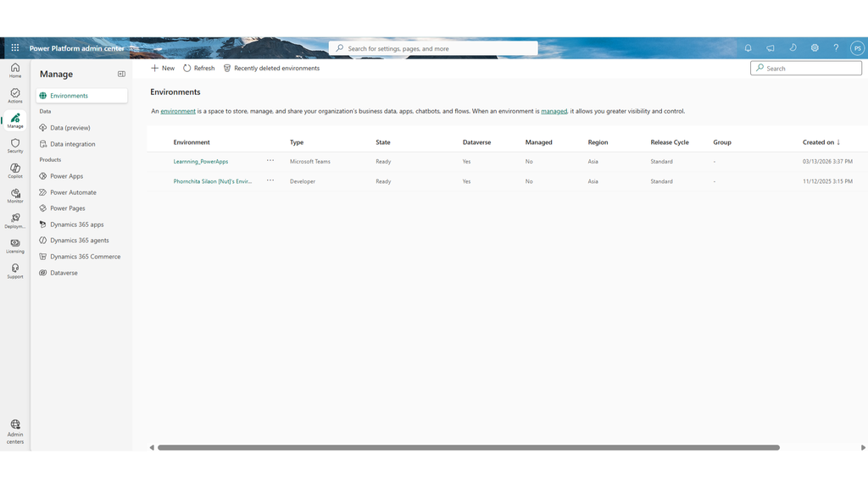This screenshot has width=868, height=488.
Task: Click 'Microsoft Teams' type cell
Action: 310,162
